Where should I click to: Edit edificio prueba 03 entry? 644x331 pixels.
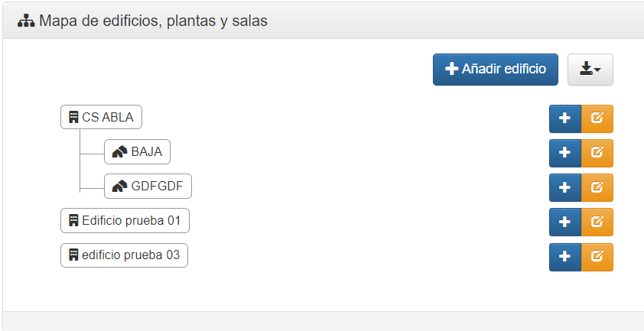click(x=597, y=257)
